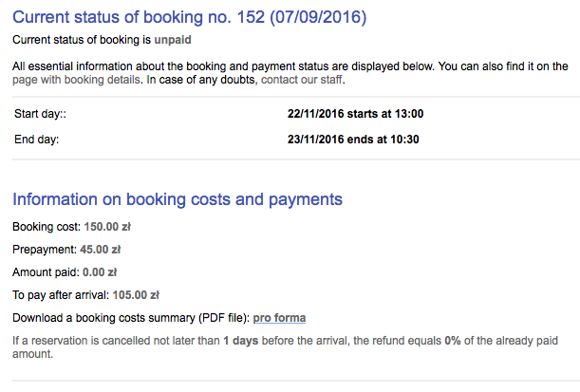Screen dimensions: 580x392
Task: Select the 23/11/2016 end date value
Action: click(353, 140)
